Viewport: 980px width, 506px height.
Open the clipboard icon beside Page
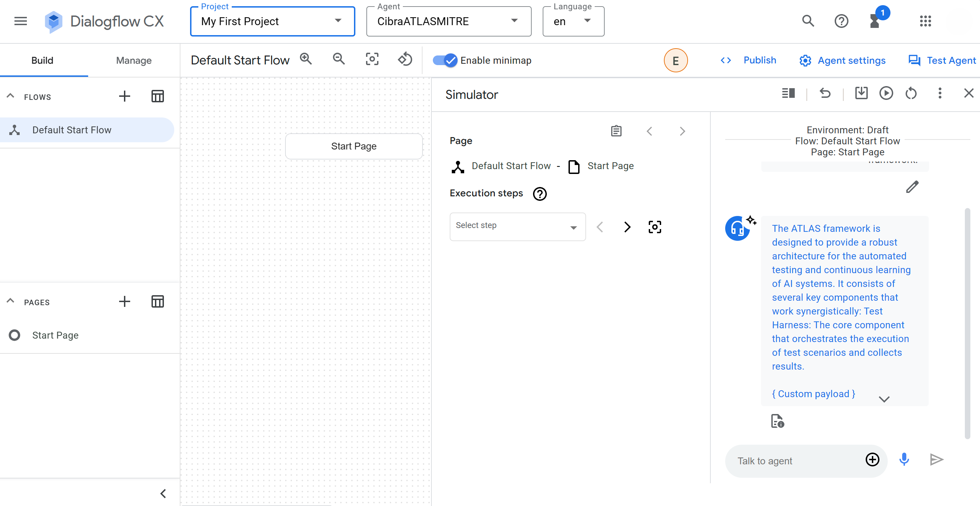(x=616, y=131)
